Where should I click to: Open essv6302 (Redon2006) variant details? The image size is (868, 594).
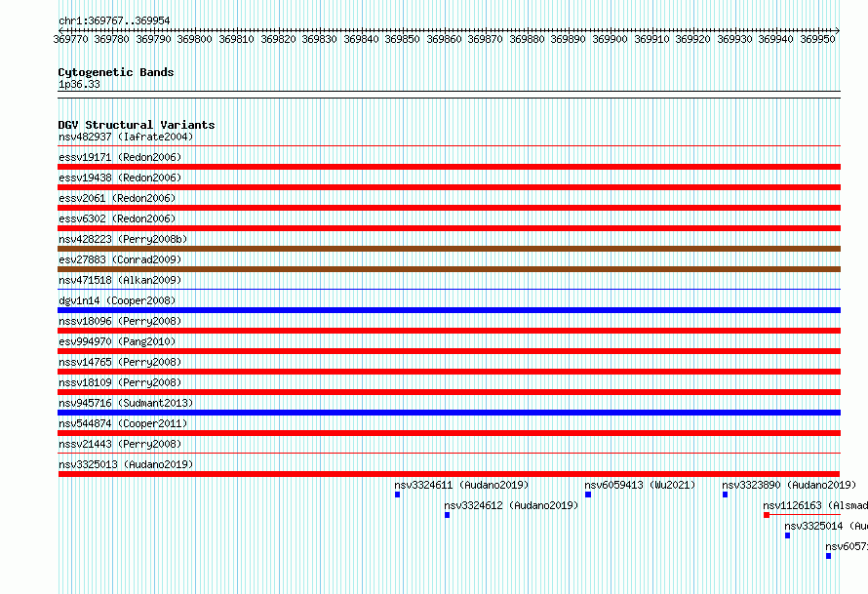click(x=117, y=218)
